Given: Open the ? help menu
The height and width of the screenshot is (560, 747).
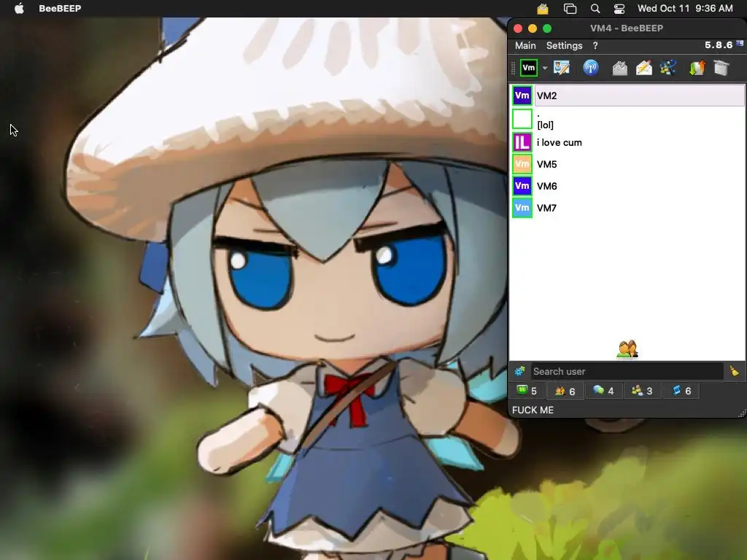Looking at the screenshot, I should pos(595,45).
